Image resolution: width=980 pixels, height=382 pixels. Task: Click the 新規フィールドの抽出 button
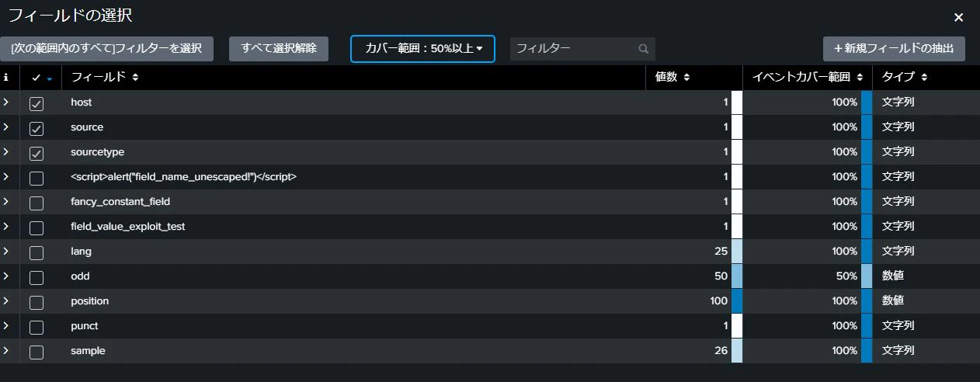click(x=894, y=48)
